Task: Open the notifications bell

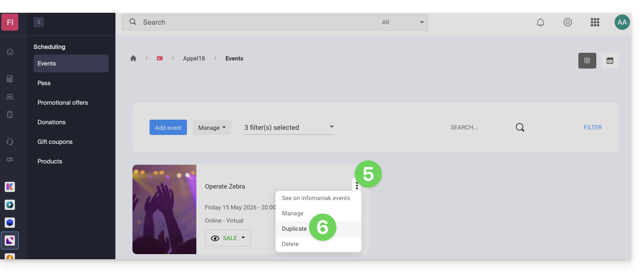Action: point(540,23)
